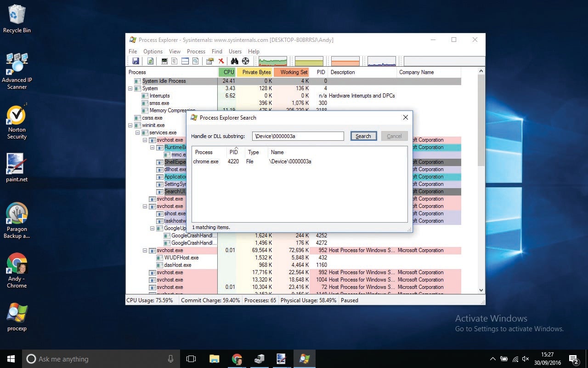588x368 pixels.
Task: Click the Windows Start button
Action: (11, 359)
